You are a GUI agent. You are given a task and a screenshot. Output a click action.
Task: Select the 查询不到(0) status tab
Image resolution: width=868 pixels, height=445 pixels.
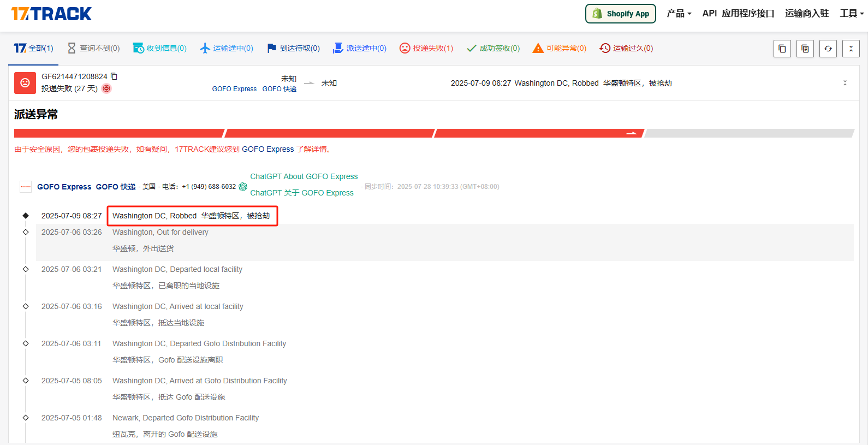(x=93, y=48)
